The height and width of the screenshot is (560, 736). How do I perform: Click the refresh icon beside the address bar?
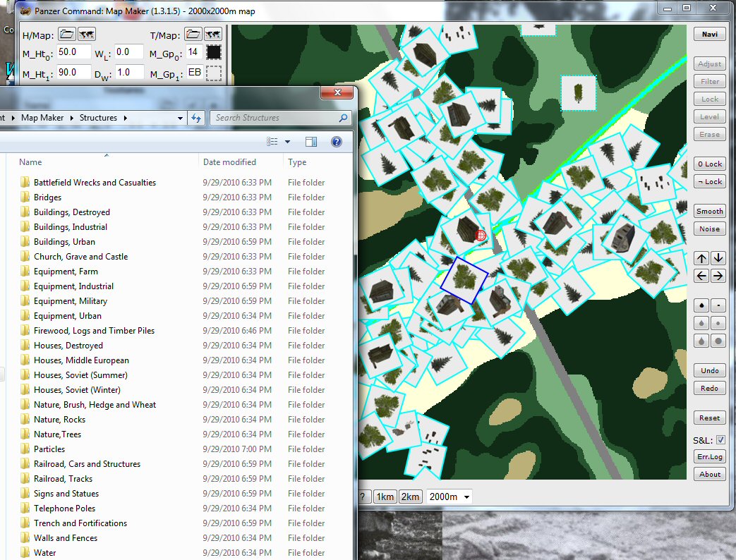pos(195,118)
